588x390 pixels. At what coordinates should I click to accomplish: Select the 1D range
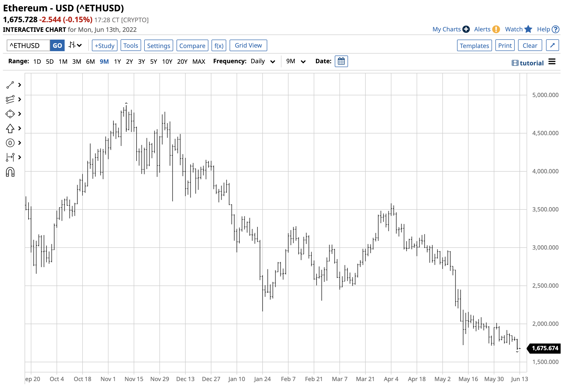(x=37, y=62)
